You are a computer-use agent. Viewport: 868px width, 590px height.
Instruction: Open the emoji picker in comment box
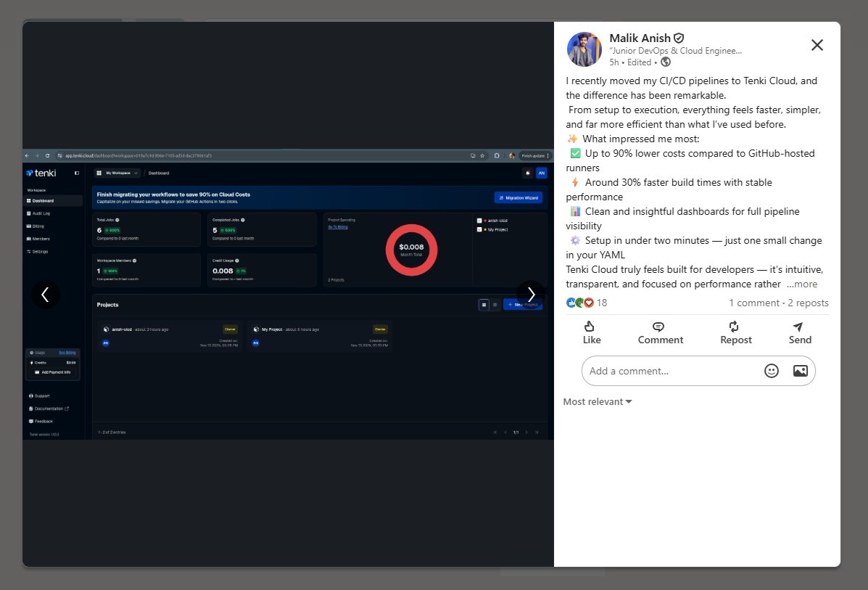[x=771, y=371]
